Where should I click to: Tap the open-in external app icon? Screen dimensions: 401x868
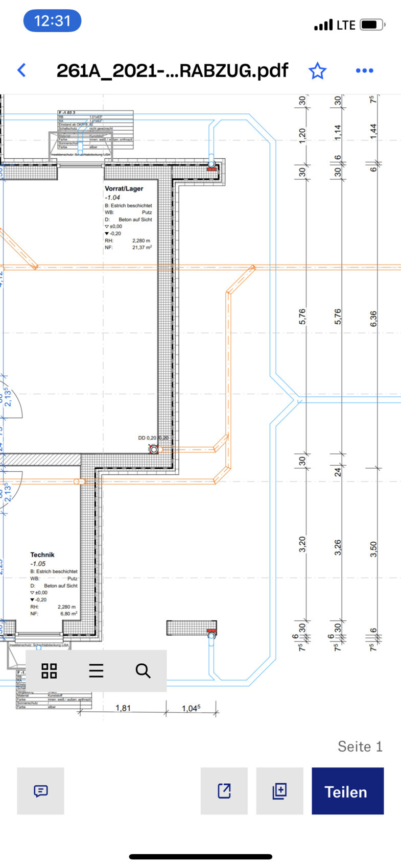click(x=224, y=791)
